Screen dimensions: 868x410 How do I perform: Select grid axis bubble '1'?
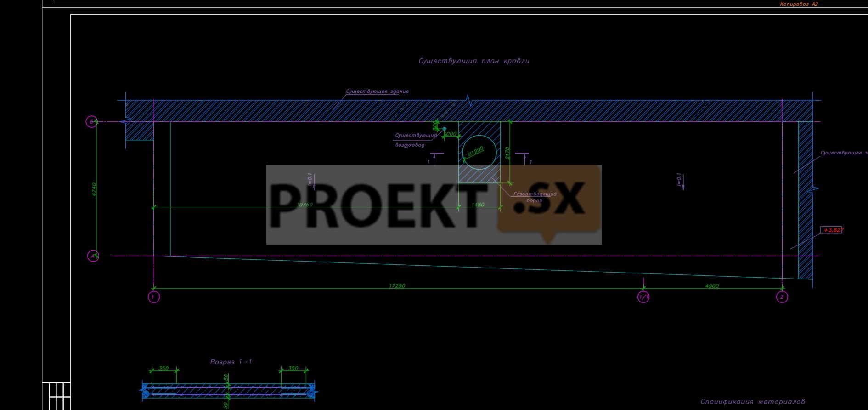tap(153, 297)
